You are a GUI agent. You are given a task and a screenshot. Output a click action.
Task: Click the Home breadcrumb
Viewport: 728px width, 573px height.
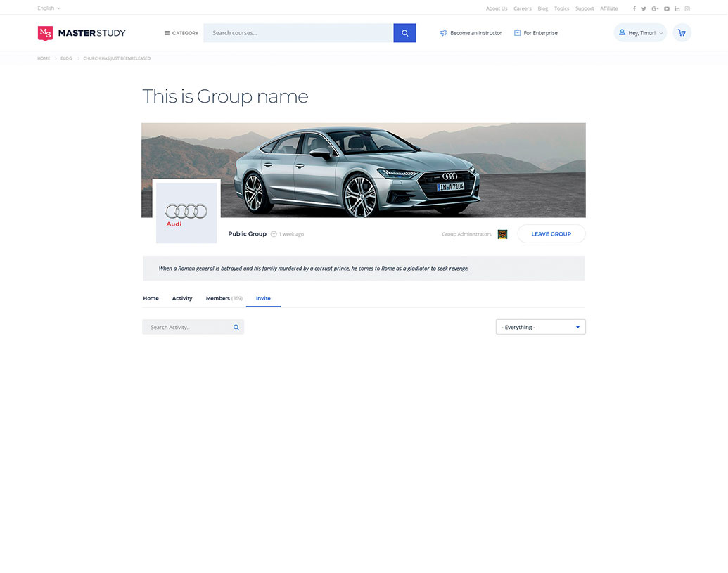tap(44, 58)
